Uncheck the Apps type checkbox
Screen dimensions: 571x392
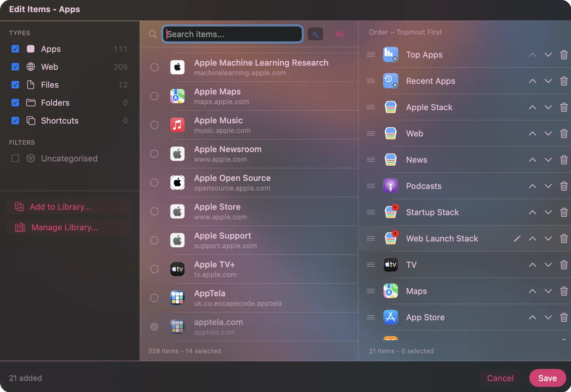(15, 49)
